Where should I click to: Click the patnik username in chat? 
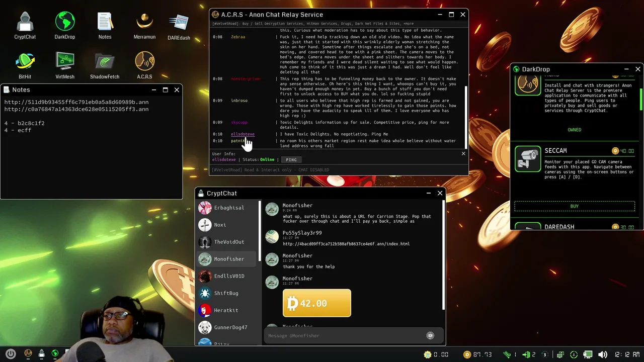point(237,141)
